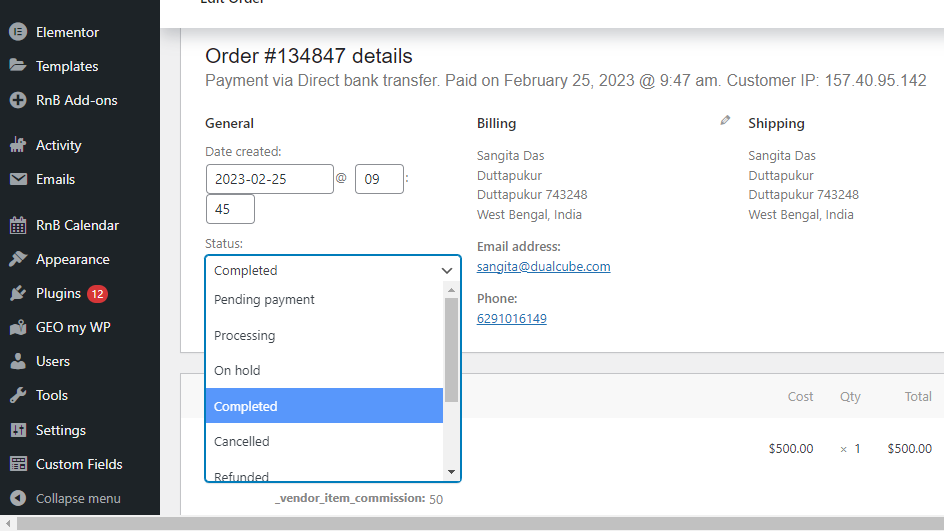This screenshot has width=944, height=531.
Task: Click Collapse menu button
Action: (77, 498)
